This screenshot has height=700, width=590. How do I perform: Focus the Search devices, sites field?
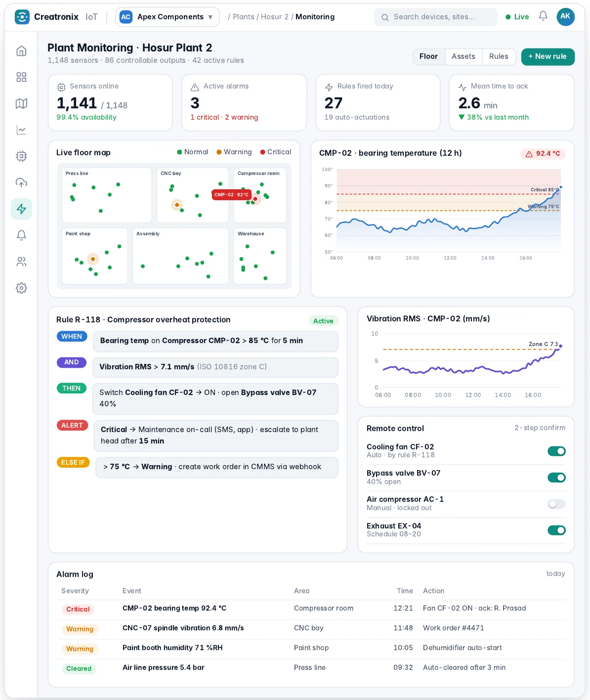tap(435, 17)
